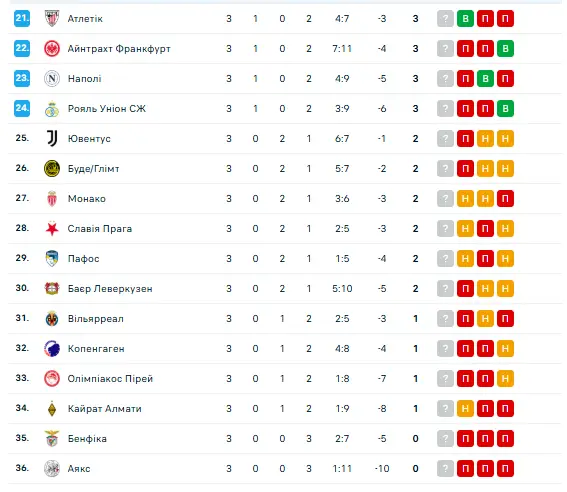The image size is (567, 492).
Task: Click the gray upcoming match badge for Атлетік
Action: 446,18
